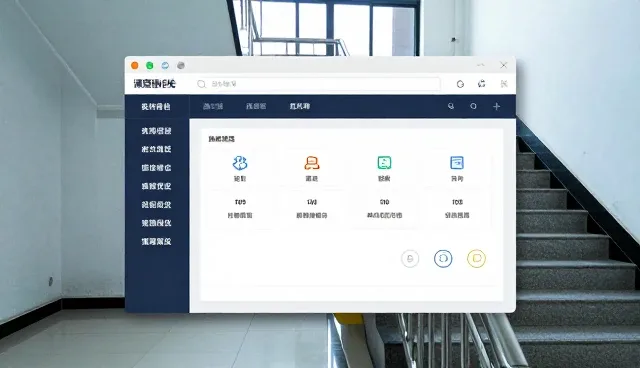This screenshot has height=368, width=640.
Task: Click the yellow-outlined round chat button
Action: pos(476,258)
